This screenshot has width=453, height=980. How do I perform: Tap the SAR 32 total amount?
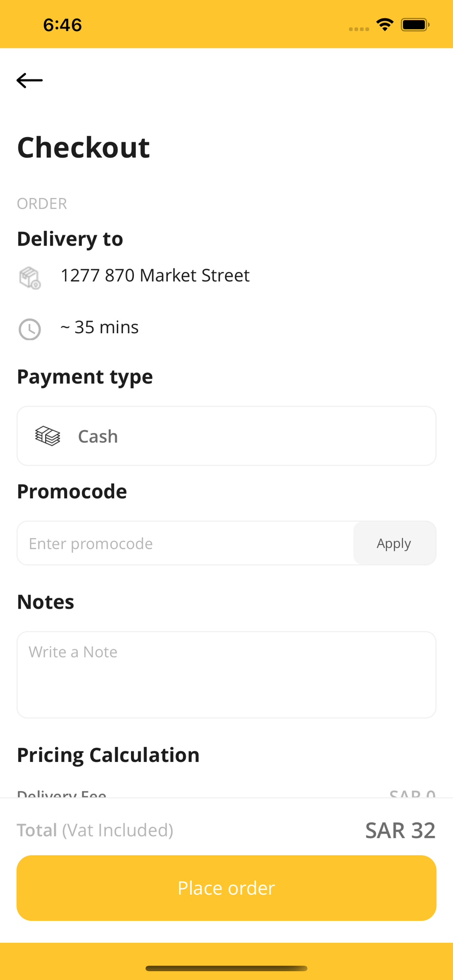click(x=401, y=830)
